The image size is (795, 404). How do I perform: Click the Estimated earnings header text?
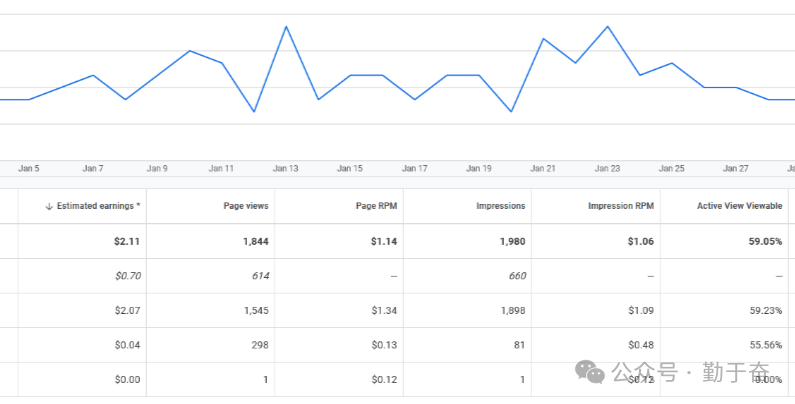(98, 206)
